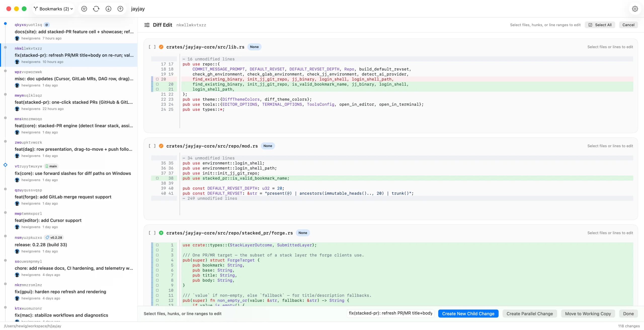The height and width of the screenshot is (330, 644).
Task: Select the nkwllwkvtxzz fix(stacked-pr) commit
Action: [69, 55]
